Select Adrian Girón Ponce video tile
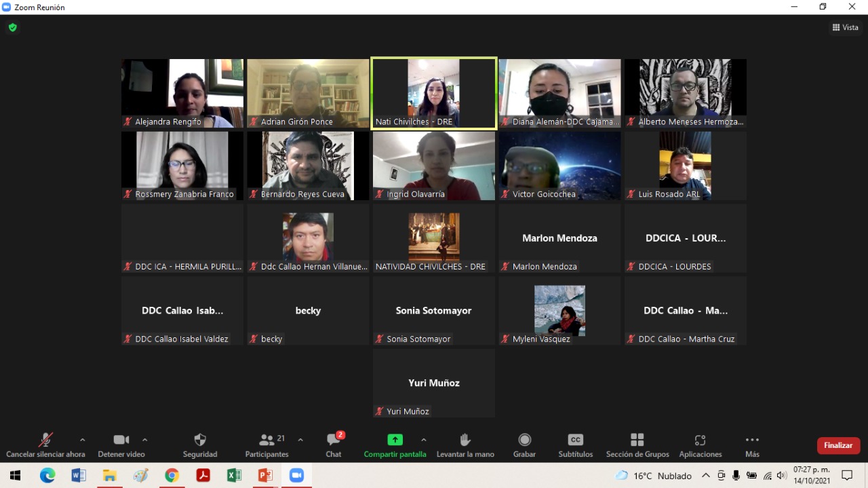The width and height of the screenshot is (868, 488). point(308,93)
